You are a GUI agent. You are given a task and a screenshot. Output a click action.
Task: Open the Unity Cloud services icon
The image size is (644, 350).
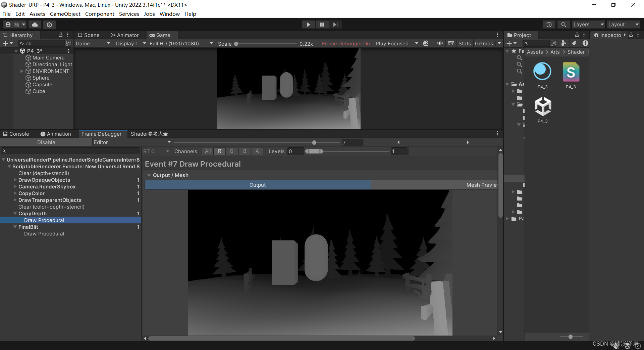click(35, 25)
